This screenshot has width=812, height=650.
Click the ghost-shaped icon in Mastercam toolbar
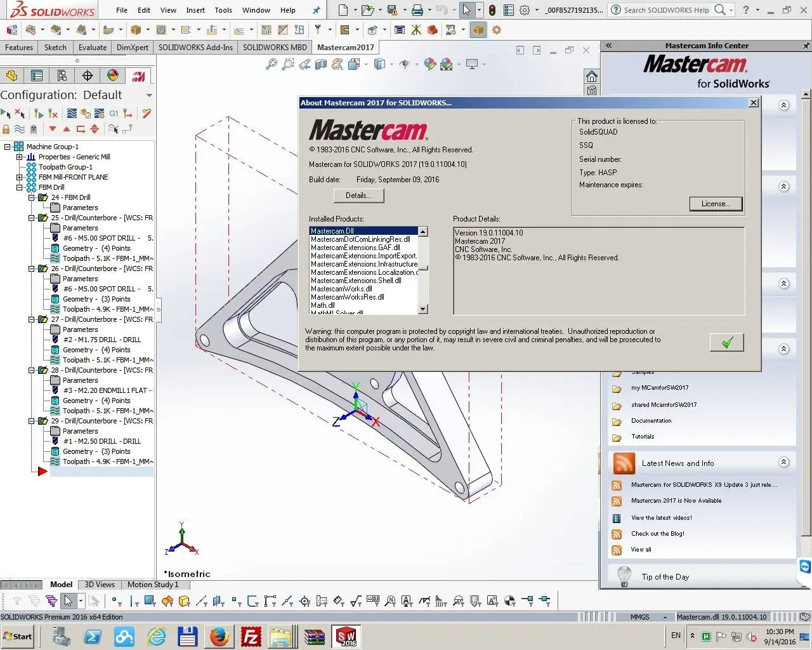(x=34, y=129)
